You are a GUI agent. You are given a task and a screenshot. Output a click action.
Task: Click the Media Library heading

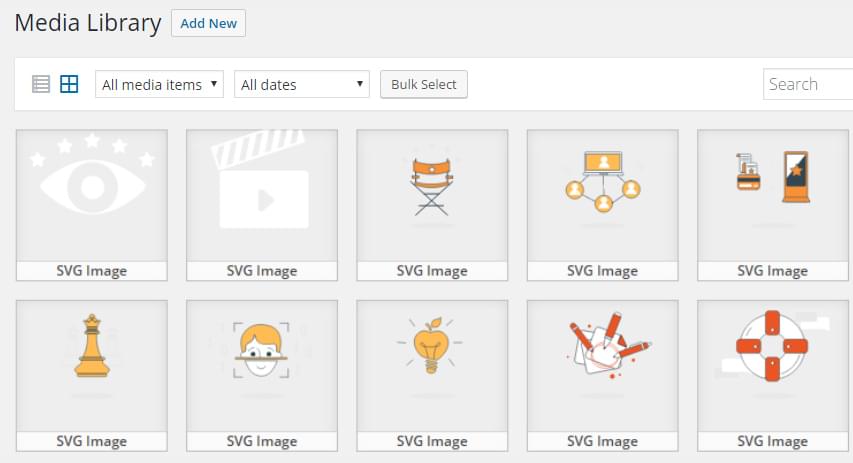(88, 23)
